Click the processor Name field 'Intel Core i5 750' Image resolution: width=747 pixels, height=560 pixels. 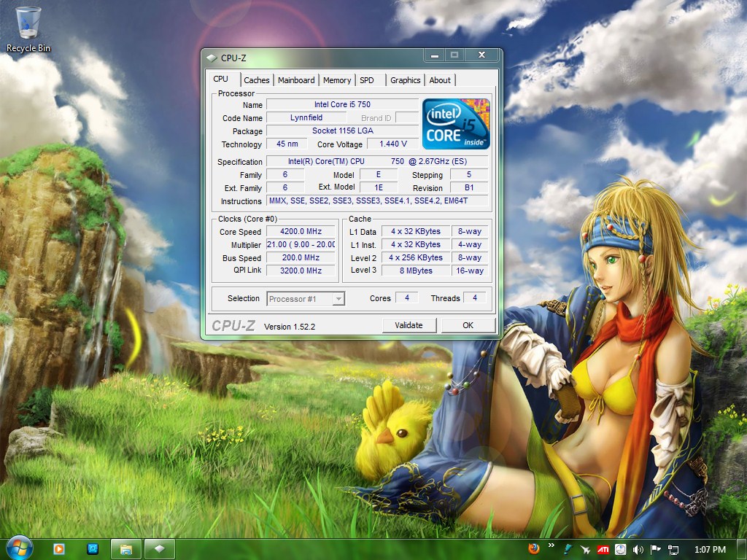342,104
